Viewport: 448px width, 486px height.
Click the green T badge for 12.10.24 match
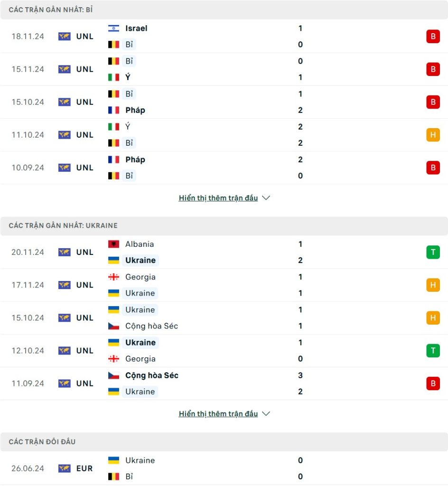tap(433, 351)
